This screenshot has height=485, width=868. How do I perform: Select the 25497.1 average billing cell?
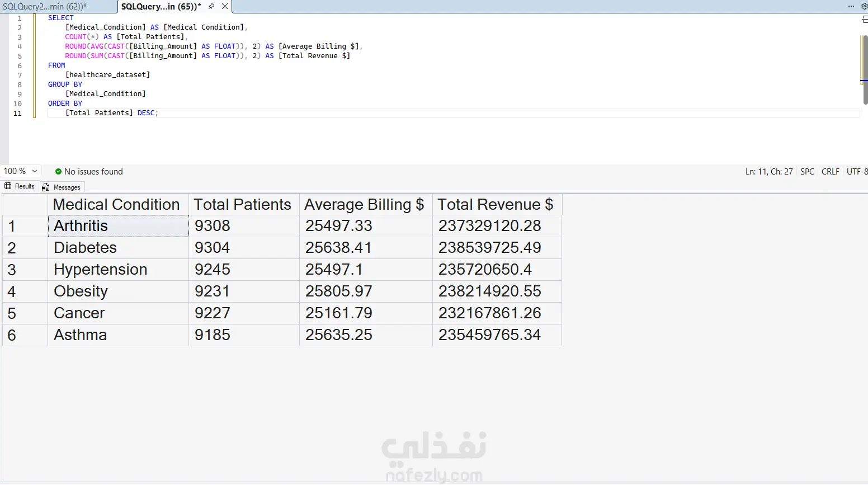[x=366, y=270]
